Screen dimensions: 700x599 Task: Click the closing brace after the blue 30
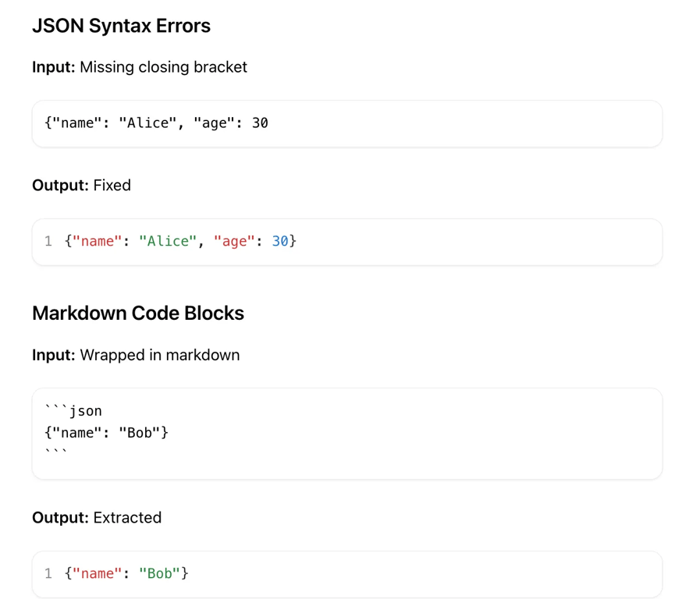tap(293, 242)
